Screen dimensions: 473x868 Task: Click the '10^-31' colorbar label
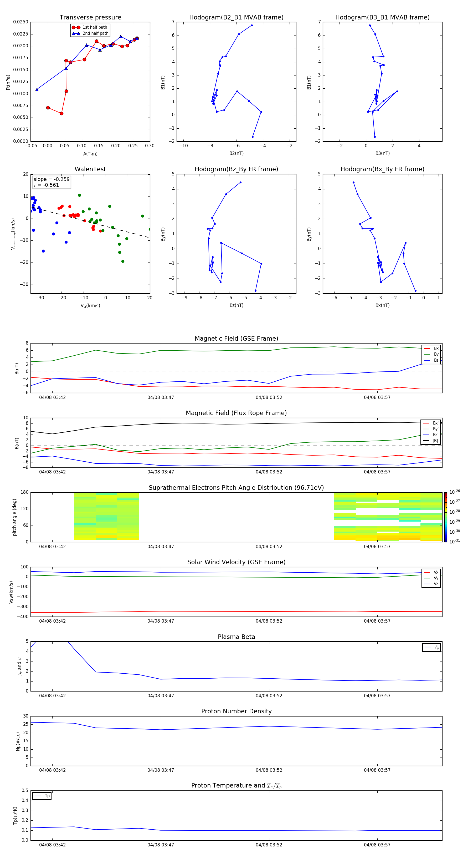coord(455,542)
